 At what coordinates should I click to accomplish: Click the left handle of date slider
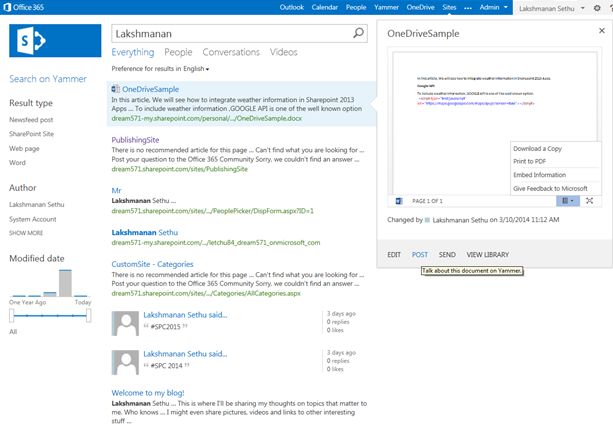pyautogui.click(x=12, y=315)
